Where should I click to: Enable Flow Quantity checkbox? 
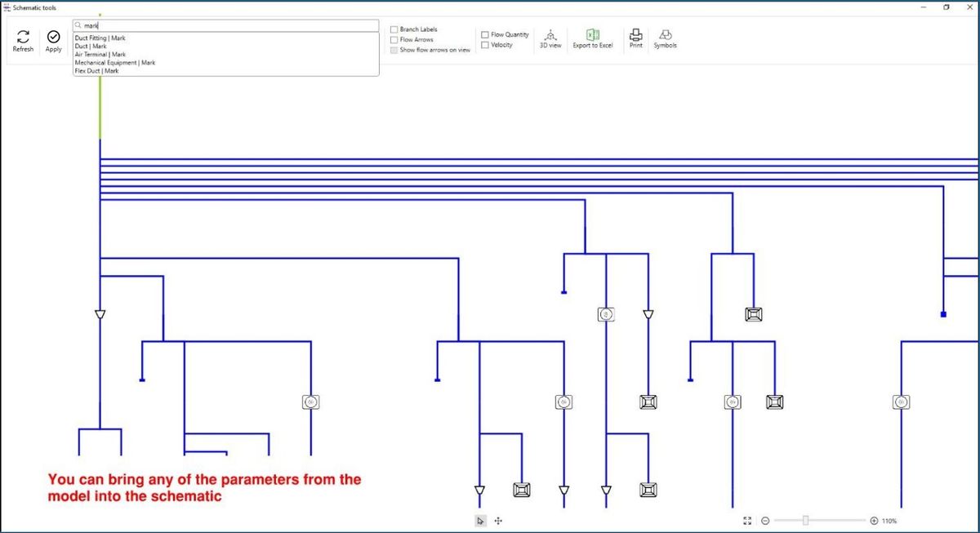[485, 35]
